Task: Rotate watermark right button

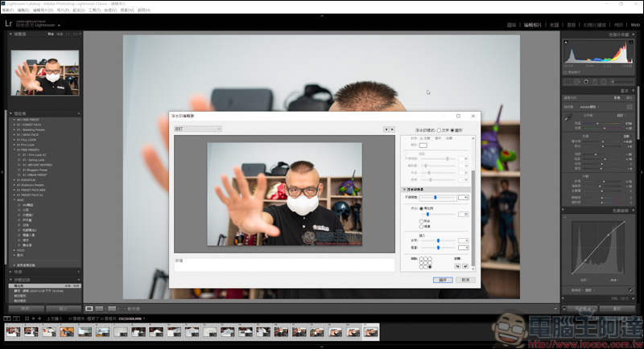Action: 465,266
